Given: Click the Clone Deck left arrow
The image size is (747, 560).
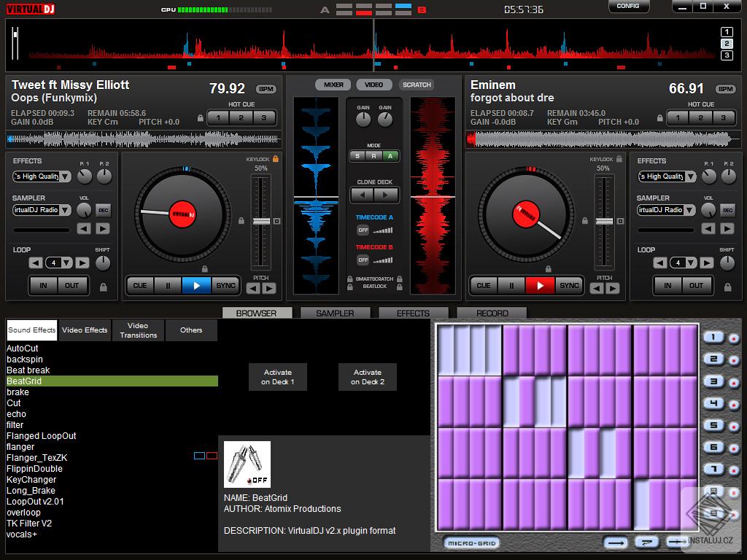Looking at the screenshot, I should [363, 195].
